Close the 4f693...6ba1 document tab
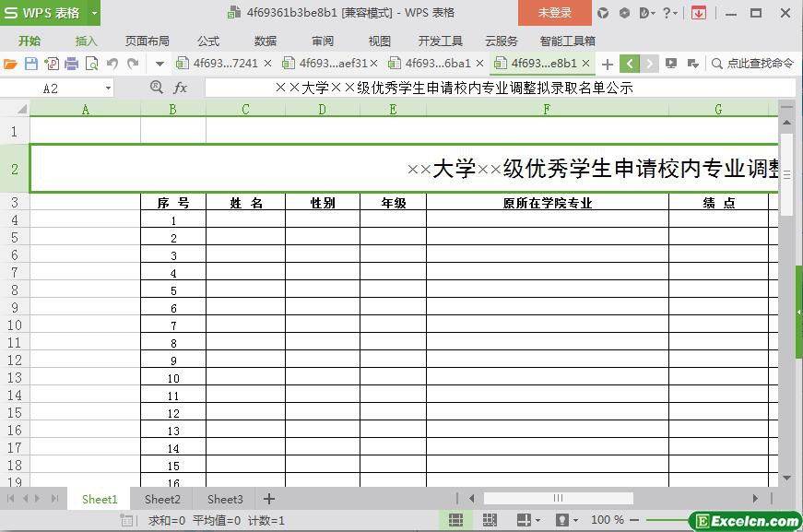This screenshot has height=532, width=803. coord(479,64)
